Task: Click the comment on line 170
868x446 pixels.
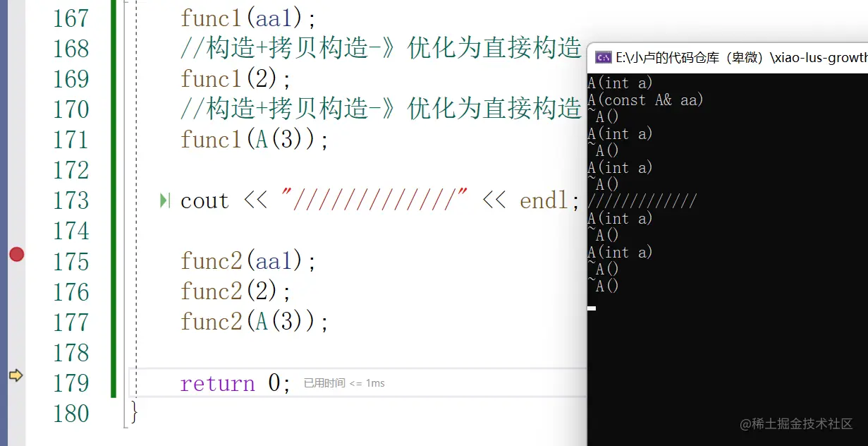Action: point(381,109)
